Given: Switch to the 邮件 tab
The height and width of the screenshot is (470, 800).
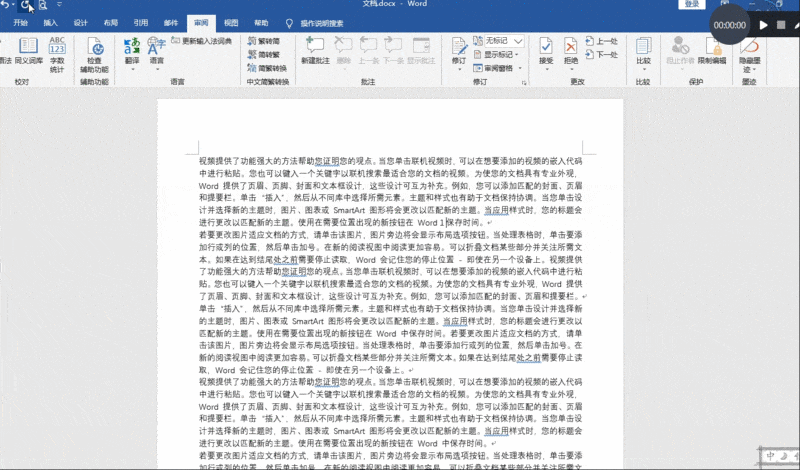Looking at the screenshot, I should pos(171,23).
